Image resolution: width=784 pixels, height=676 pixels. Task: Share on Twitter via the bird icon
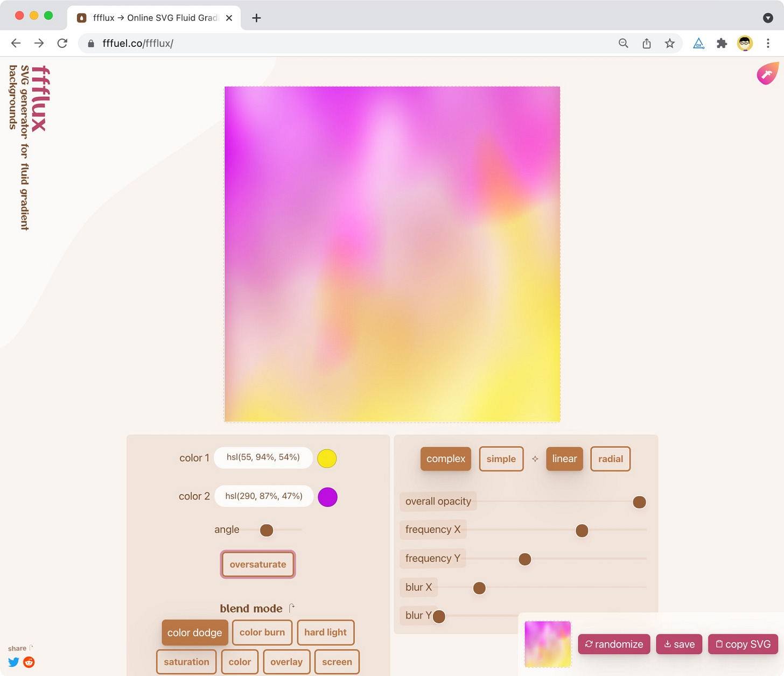click(x=13, y=662)
